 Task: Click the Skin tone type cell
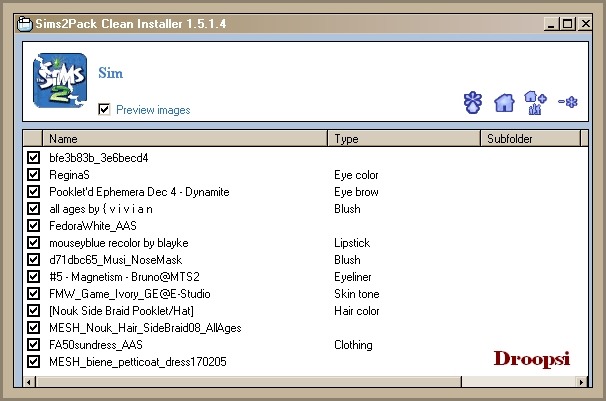(357, 294)
